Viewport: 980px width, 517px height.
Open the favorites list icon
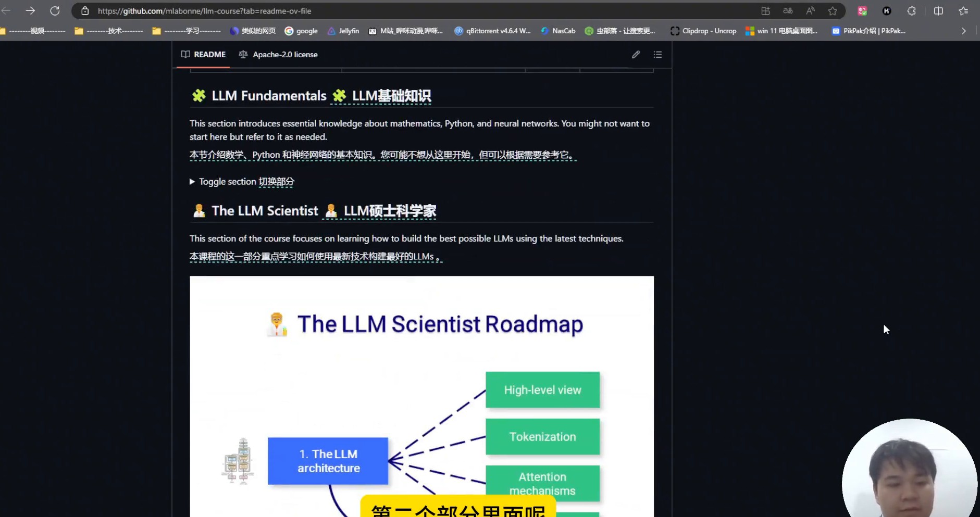[963, 11]
